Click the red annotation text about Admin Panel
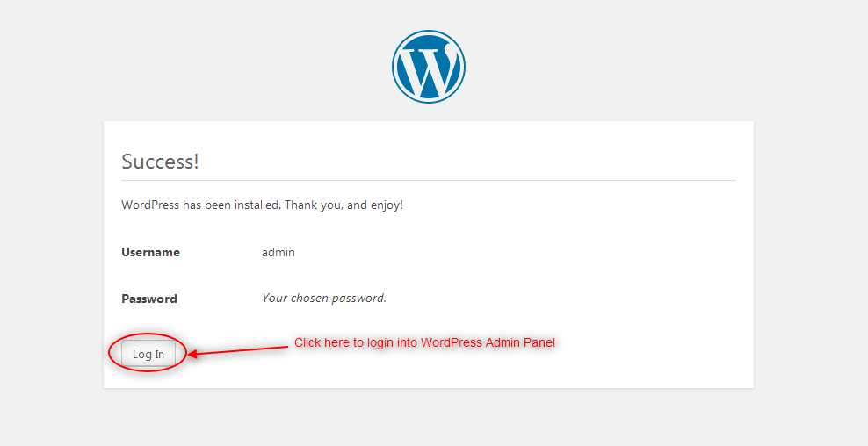The width and height of the screenshot is (868, 446). [x=424, y=342]
